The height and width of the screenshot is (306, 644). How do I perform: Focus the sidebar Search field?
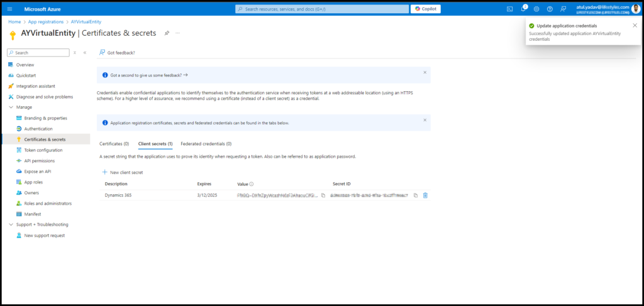tap(38, 53)
